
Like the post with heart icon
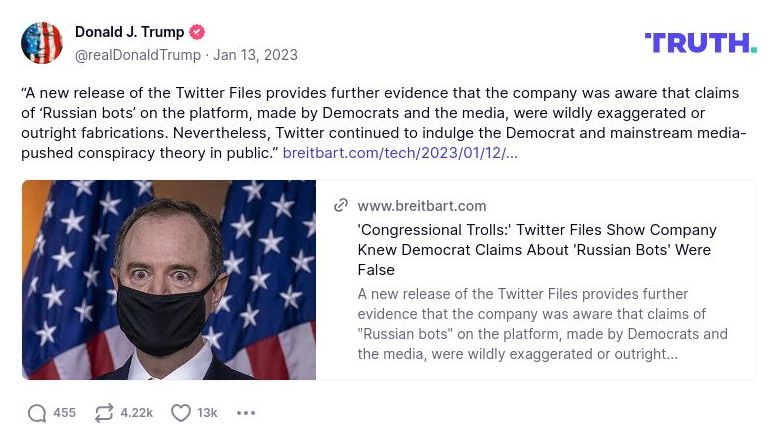pyautogui.click(x=181, y=413)
